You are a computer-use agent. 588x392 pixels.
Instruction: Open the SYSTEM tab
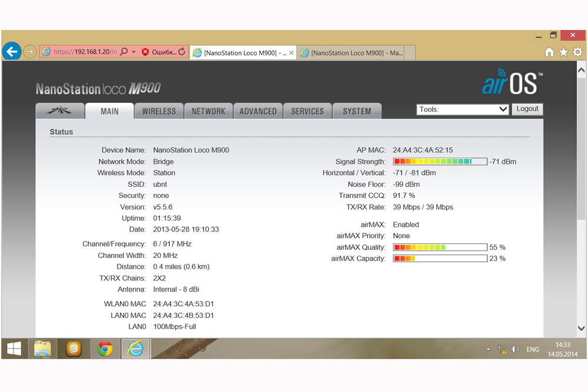pos(357,111)
